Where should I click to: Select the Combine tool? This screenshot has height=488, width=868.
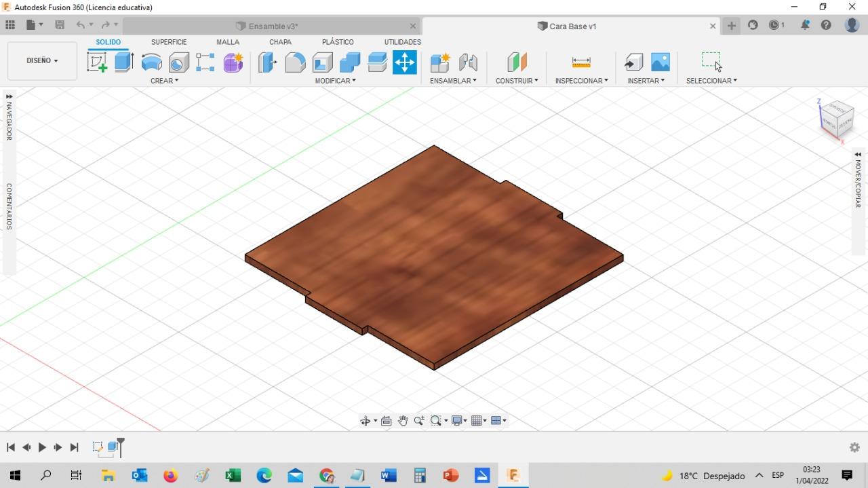[x=350, y=62]
